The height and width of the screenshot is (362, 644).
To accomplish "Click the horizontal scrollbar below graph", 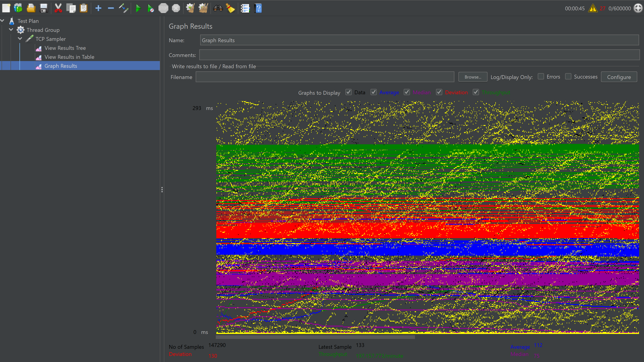I will click(x=315, y=337).
